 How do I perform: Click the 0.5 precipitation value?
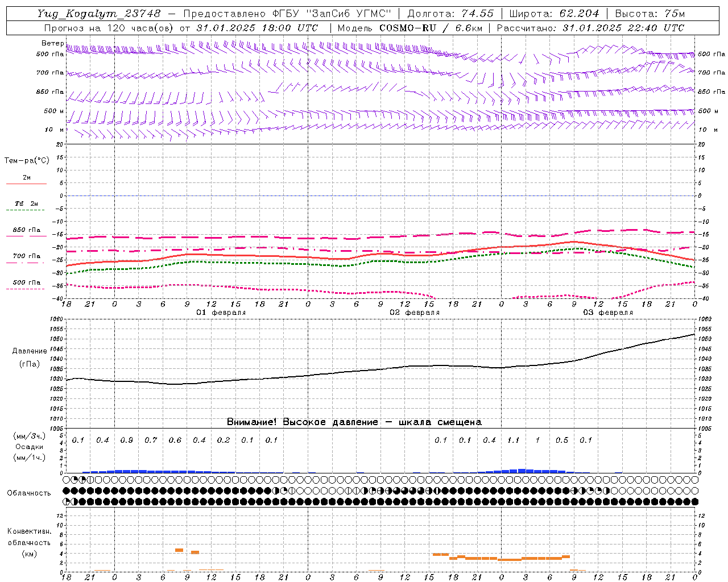click(x=562, y=440)
